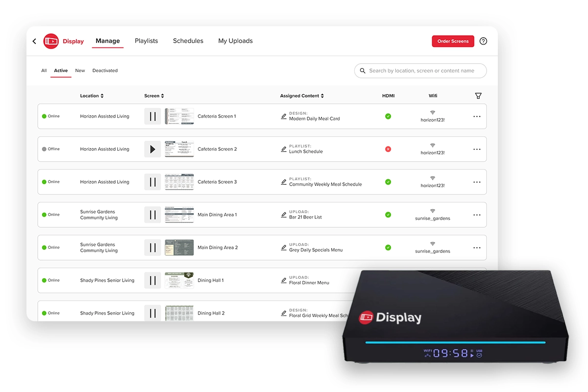Open the Deactivated screens filter
The width and height of the screenshot is (588, 392).
pyautogui.click(x=105, y=71)
